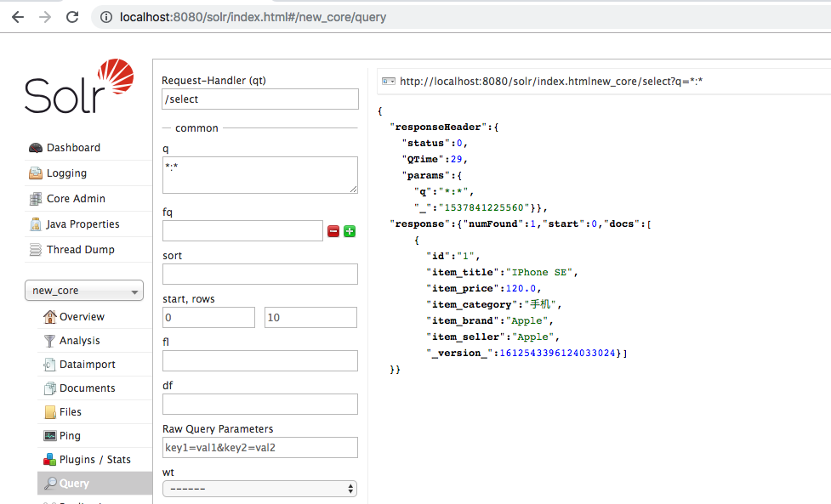Viewport: 831px width, 504px height.
Task: Open the Ping section
Action: [70, 436]
